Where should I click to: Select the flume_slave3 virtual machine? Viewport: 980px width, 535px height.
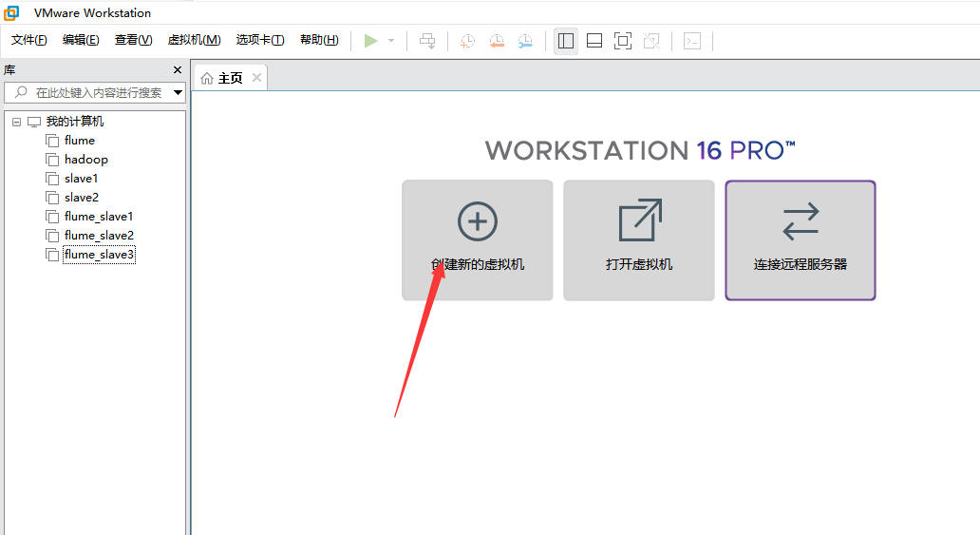(x=100, y=255)
